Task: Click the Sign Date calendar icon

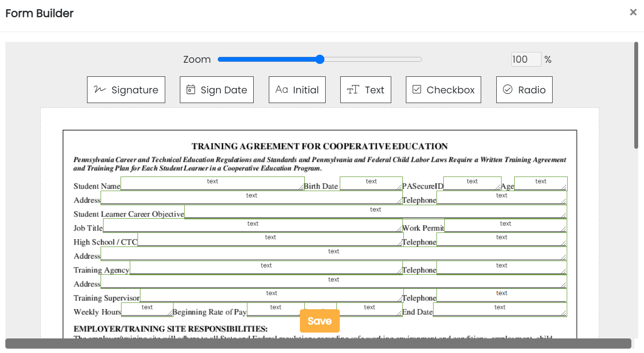Action: click(191, 89)
